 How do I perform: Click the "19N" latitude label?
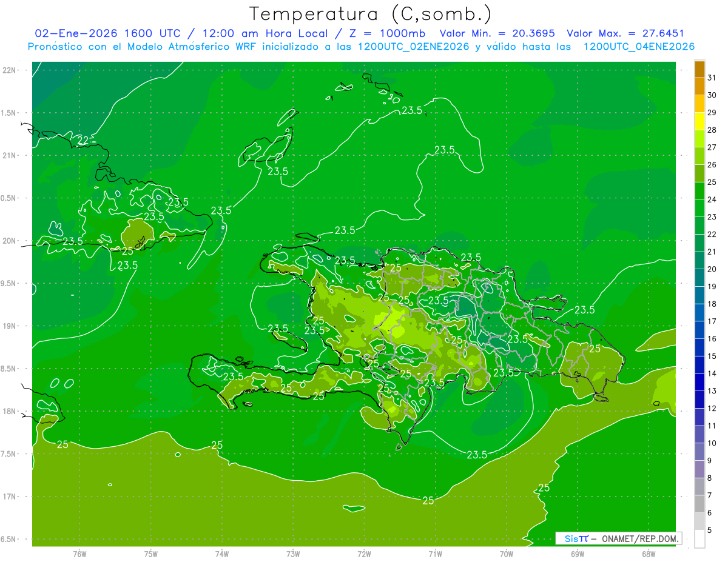click(8, 326)
